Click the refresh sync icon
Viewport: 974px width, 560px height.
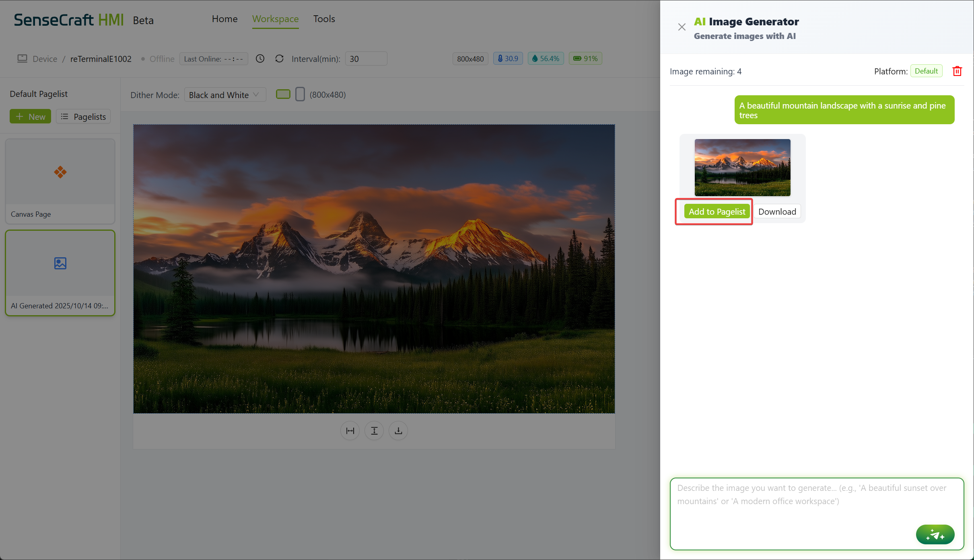tap(279, 59)
